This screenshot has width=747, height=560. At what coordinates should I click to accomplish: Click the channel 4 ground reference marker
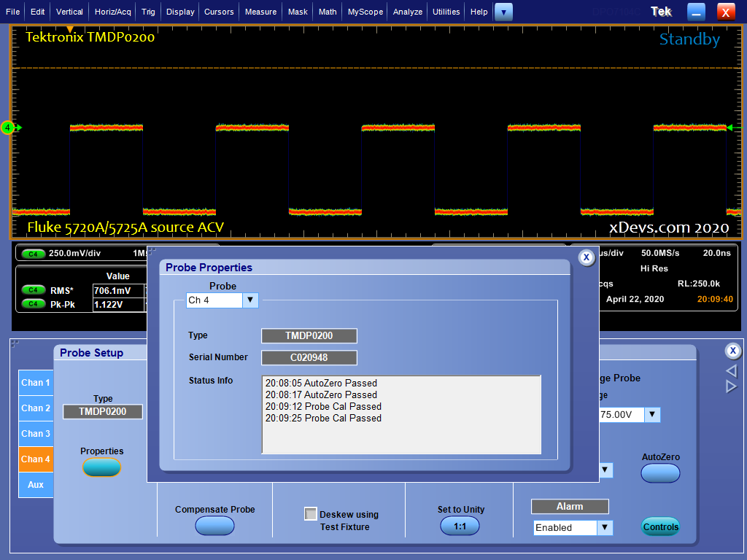pyautogui.click(x=8, y=128)
